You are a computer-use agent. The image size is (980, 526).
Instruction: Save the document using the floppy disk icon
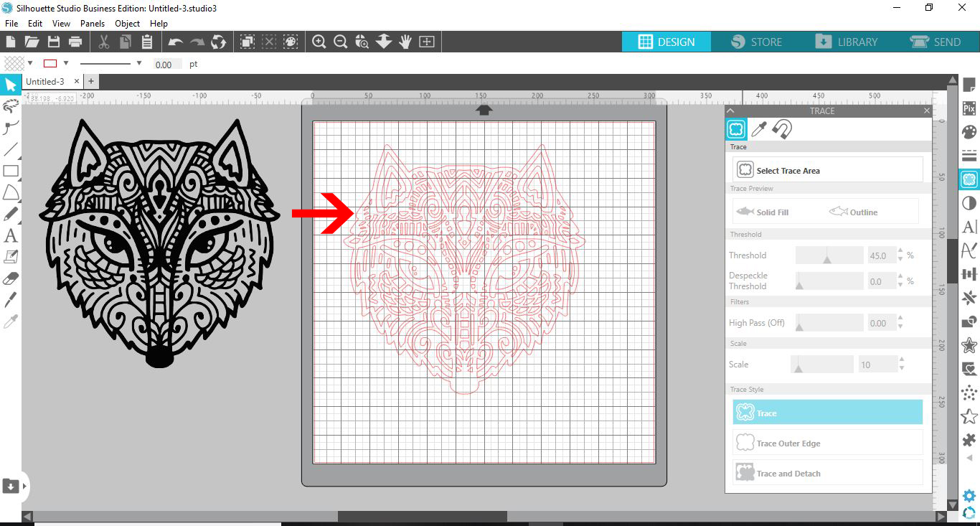[x=53, y=42]
